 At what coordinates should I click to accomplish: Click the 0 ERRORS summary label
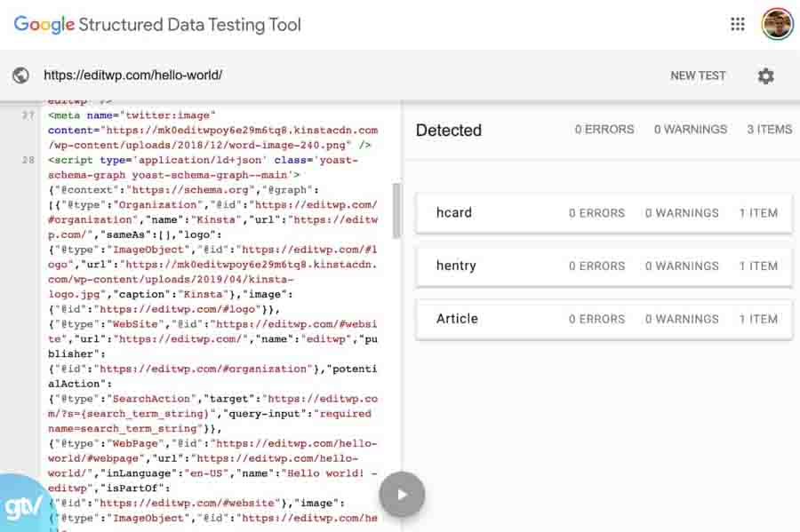pyautogui.click(x=604, y=130)
